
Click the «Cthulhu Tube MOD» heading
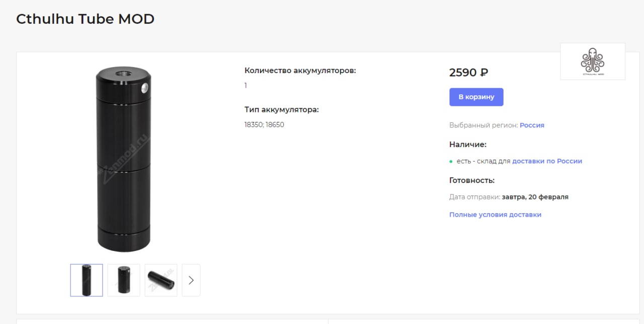(85, 19)
